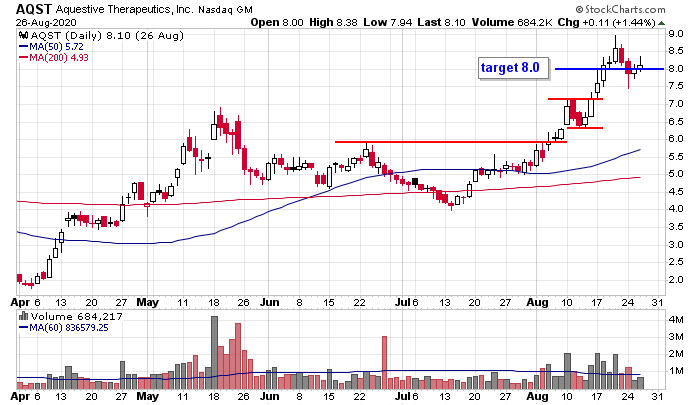The width and height of the screenshot is (700, 405).
Task: Click the candlestick icon beside AQST (Daily)
Action: (x=24, y=36)
